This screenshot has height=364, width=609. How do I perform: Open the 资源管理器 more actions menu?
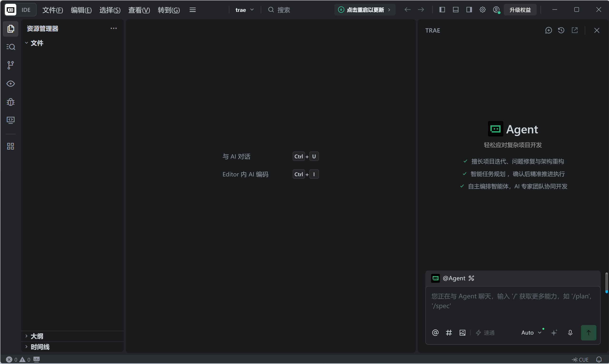click(114, 29)
